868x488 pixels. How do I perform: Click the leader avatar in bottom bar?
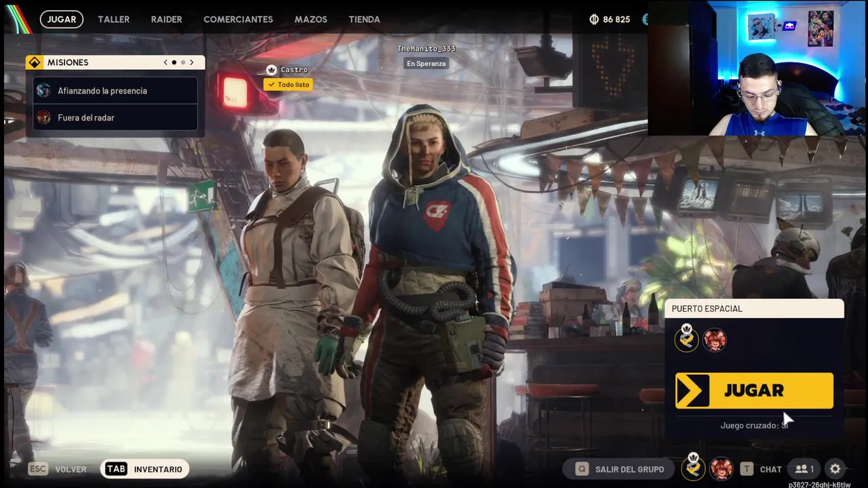pos(692,468)
